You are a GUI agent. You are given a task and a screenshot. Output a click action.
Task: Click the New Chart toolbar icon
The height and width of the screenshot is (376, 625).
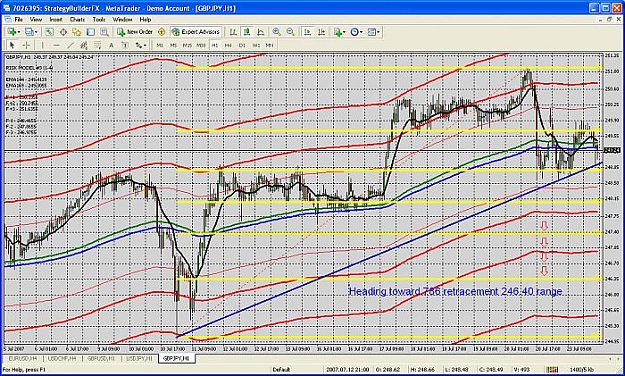[x=12, y=32]
